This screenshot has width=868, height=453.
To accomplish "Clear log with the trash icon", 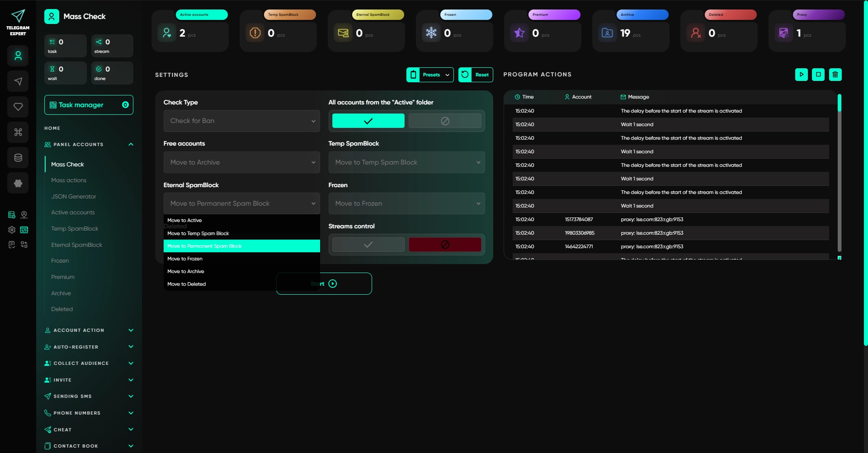I will [835, 75].
